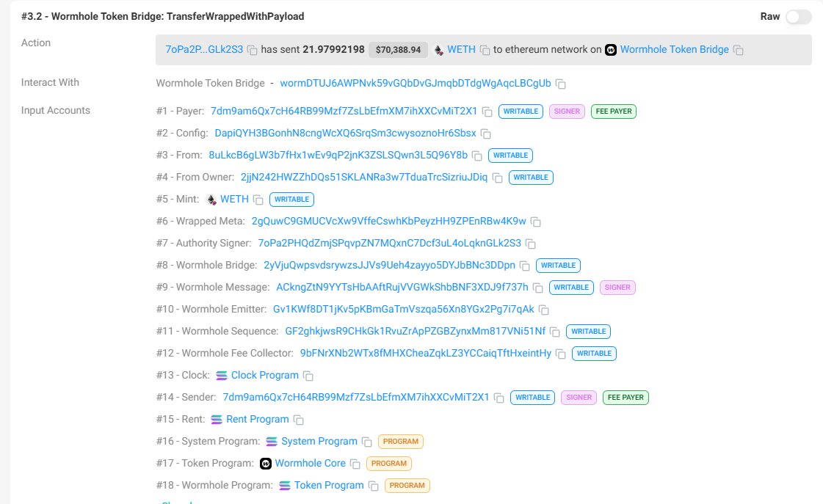Copy the #1 Payer account address
This screenshot has height=504, width=823.
(x=487, y=112)
